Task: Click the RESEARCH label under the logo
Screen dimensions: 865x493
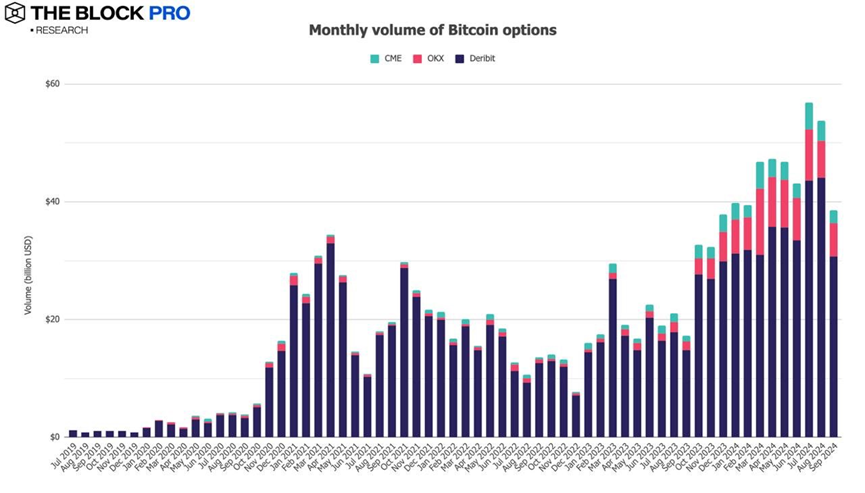Action: pyautogui.click(x=61, y=30)
